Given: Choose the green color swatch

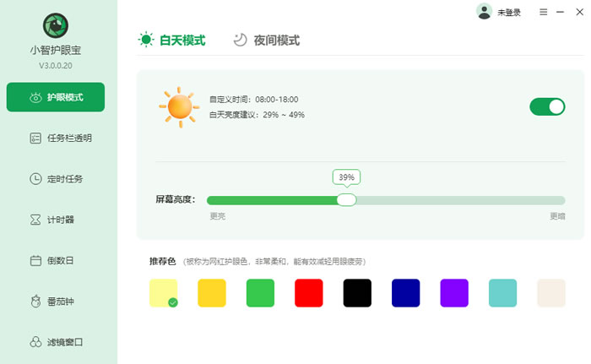Looking at the screenshot, I should point(261,292).
